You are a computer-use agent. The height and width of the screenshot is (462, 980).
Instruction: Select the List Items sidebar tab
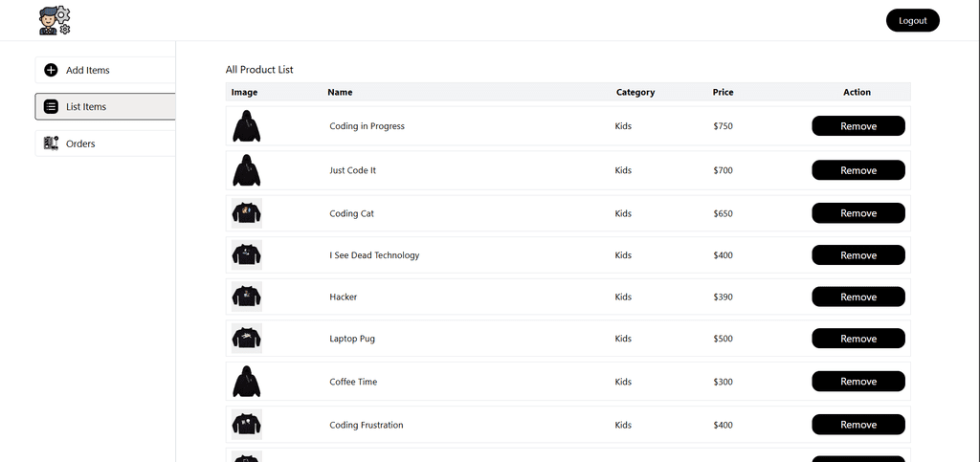[x=105, y=107]
